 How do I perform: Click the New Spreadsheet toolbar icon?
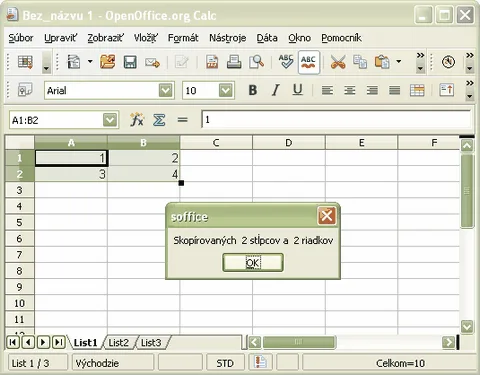(74, 62)
